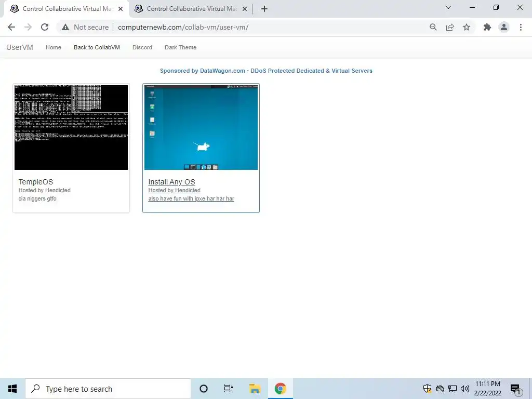Image resolution: width=532 pixels, height=399 pixels.
Task: Open a new browser tab
Action: tap(264, 9)
